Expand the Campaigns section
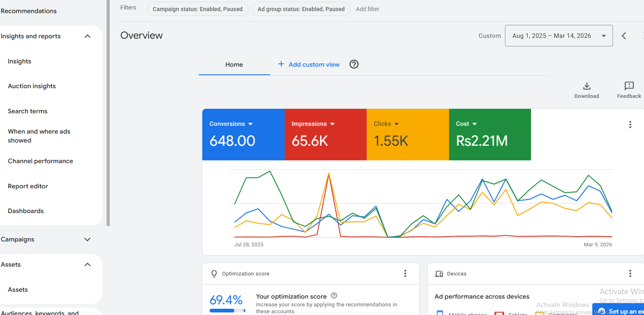Screen dimensions: 644x315 tap(87, 239)
